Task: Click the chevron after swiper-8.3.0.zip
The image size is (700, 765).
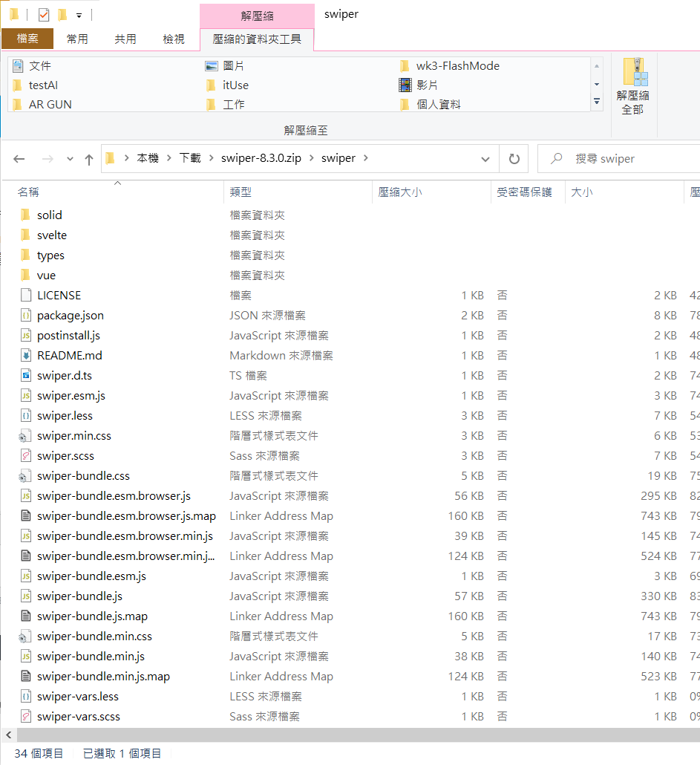Action: [311, 158]
